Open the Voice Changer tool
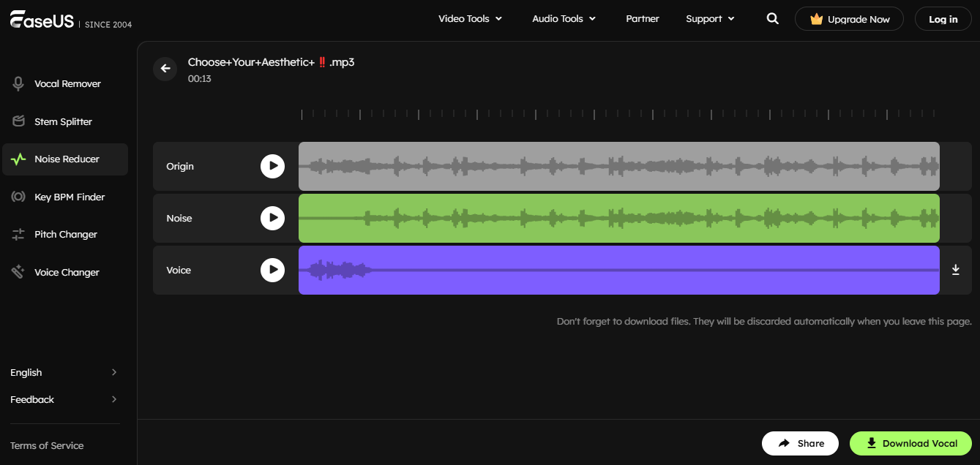This screenshot has height=465, width=980. (67, 271)
